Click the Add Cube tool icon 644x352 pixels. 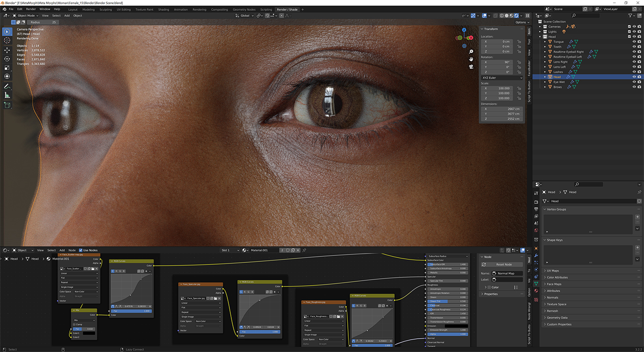(7, 105)
